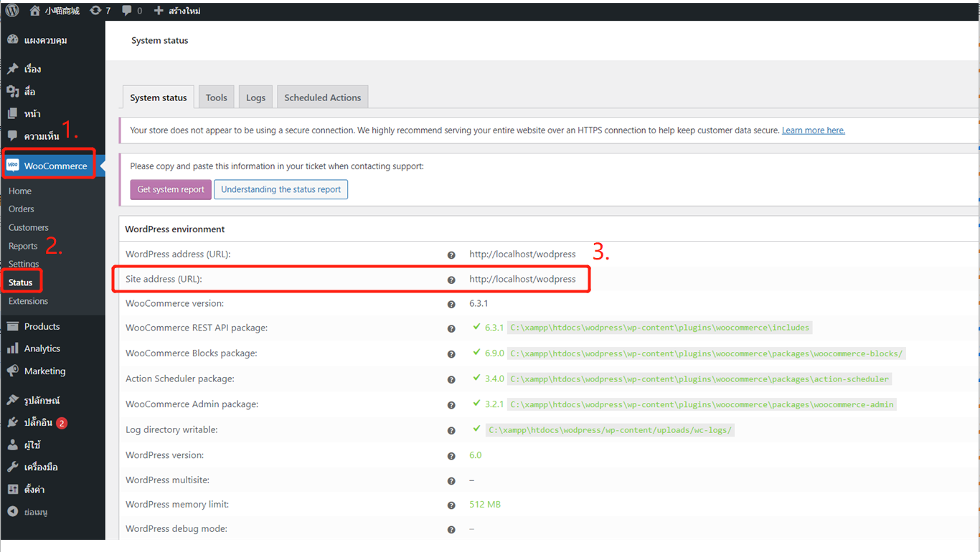
Task: Open WooCommerce Home submenu
Action: click(20, 191)
